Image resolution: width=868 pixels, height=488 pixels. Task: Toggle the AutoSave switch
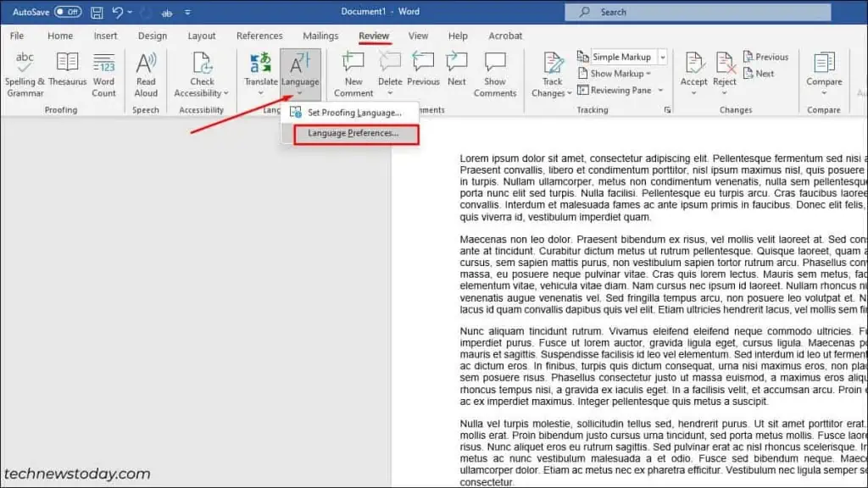coord(68,13)
